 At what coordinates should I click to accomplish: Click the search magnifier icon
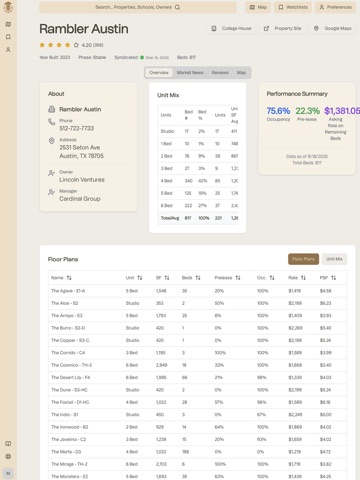[177, 7]
